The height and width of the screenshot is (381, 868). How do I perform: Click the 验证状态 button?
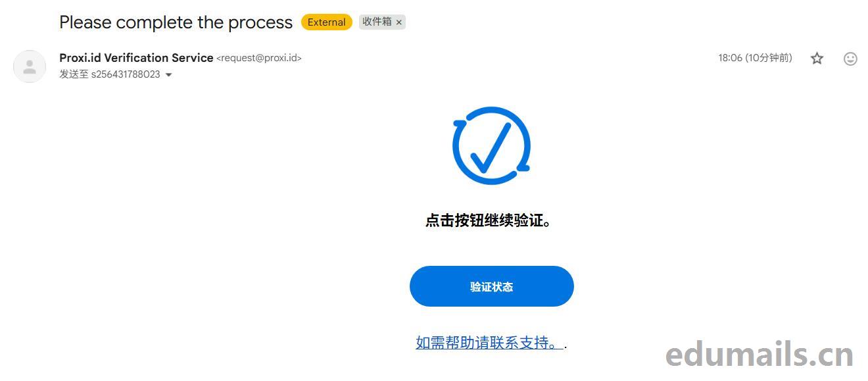pos(492,286)
